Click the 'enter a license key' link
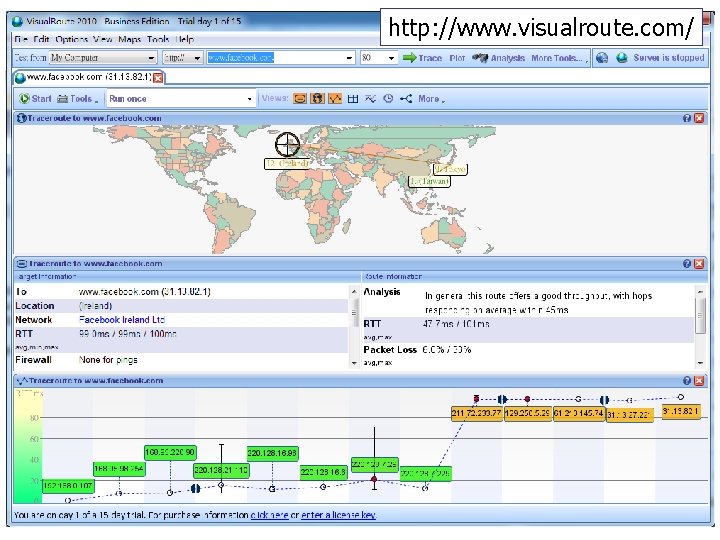720x540 pixels. pyautogui.click(x=338, y=515)
